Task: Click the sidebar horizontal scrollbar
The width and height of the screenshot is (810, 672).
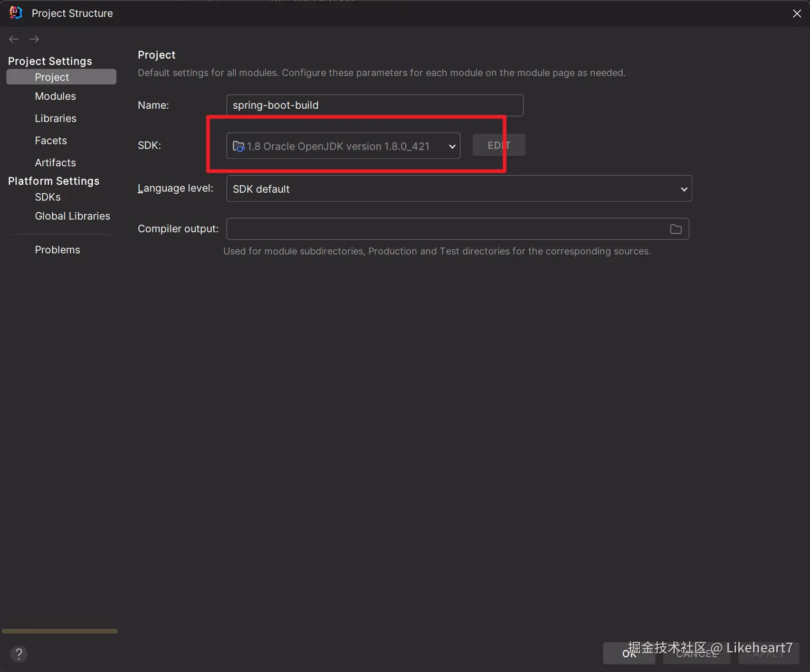Action: (x=60, y=631)
